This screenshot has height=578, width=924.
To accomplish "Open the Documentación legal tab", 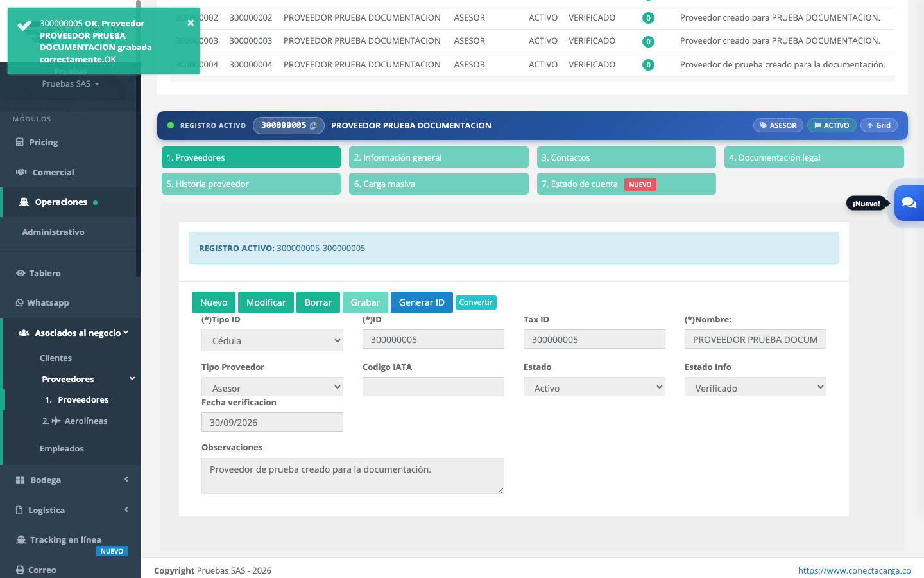I will pos(814,157).
